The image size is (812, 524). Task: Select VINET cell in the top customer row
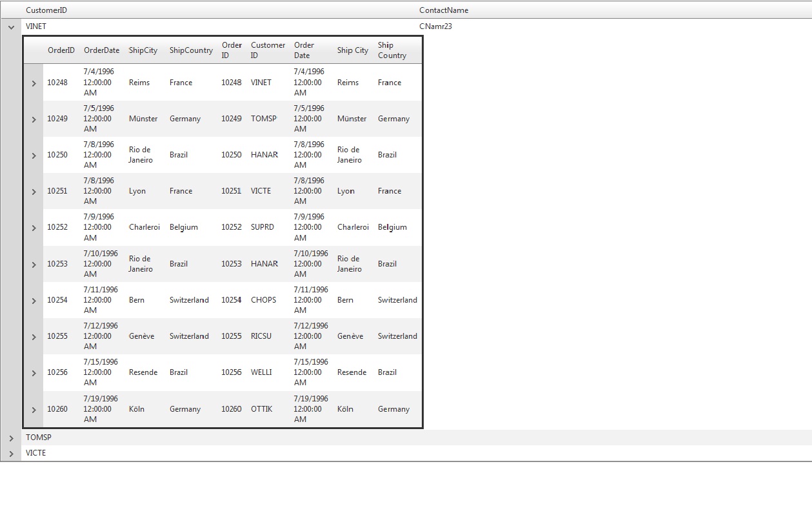pos(36,27)
